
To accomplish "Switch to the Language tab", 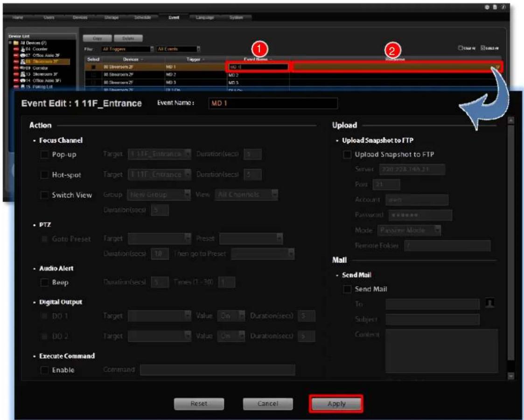I will pos(205,17).
